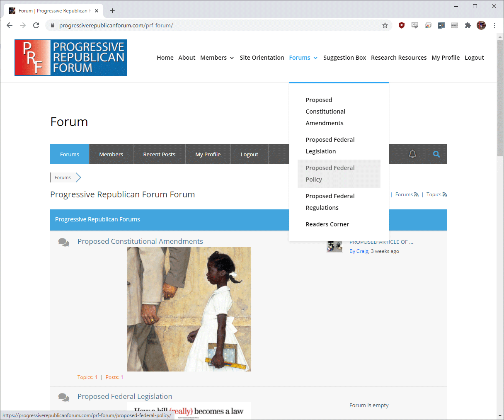Click the Topics RSS feed link
Image resolution: width=504 pixels, height=420 pixels.
(x=436, y=194)
